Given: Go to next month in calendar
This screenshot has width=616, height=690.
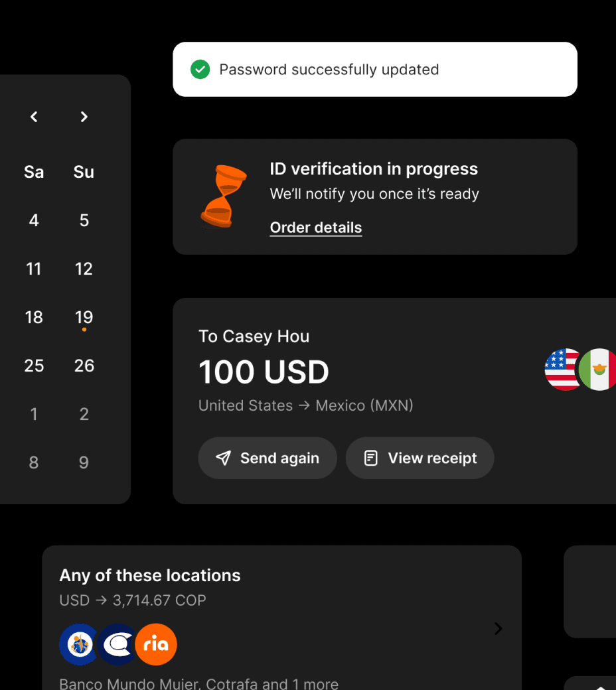Looking at the screenshot, I should point(84,117).
